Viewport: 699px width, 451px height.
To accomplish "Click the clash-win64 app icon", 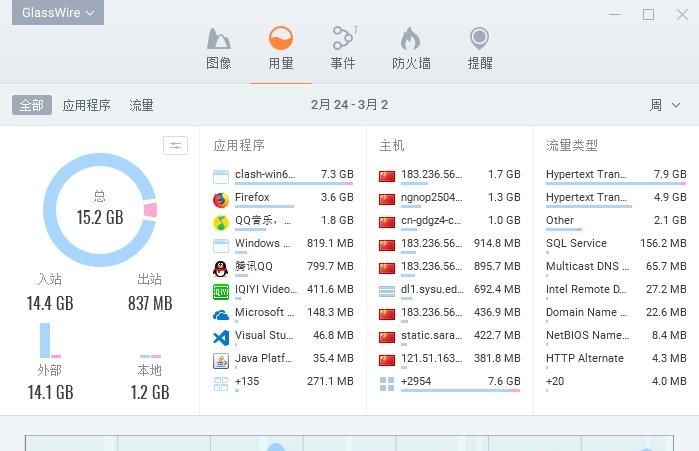I will coord(221,177).
